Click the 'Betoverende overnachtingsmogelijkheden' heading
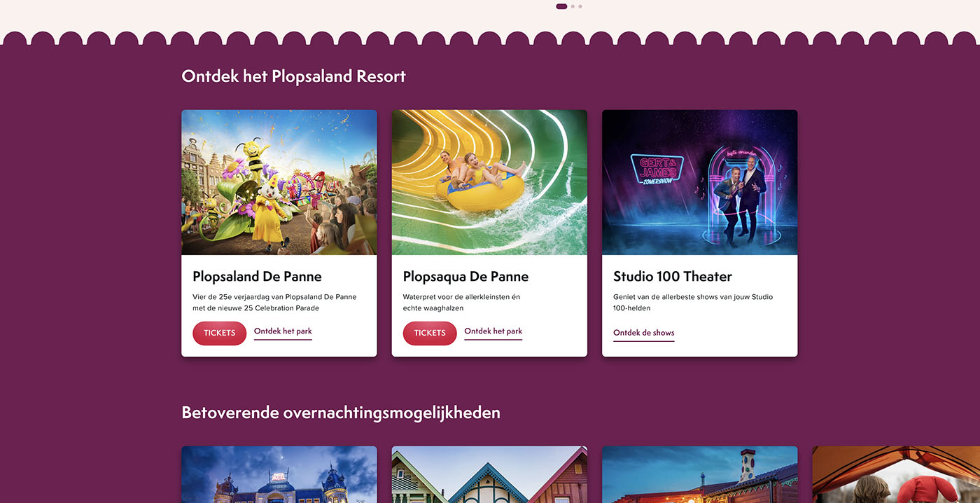The height and width of the screenshot is (503, 980). tap(341, 413)
